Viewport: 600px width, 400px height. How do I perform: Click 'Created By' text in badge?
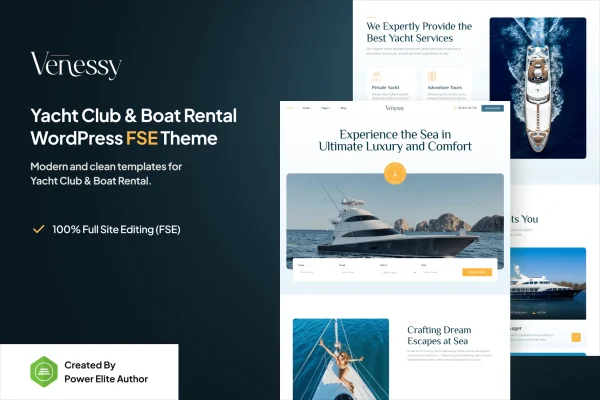pos(90,365)
